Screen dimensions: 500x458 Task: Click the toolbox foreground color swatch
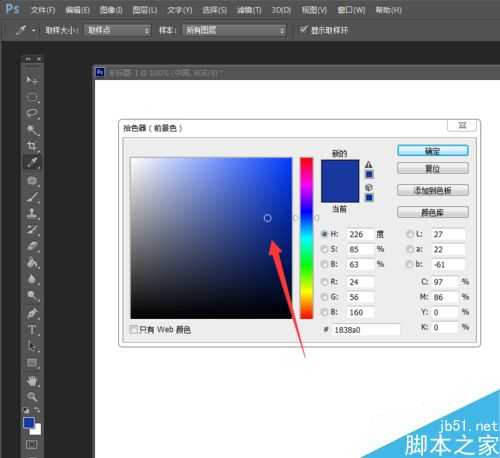[29, 423]
